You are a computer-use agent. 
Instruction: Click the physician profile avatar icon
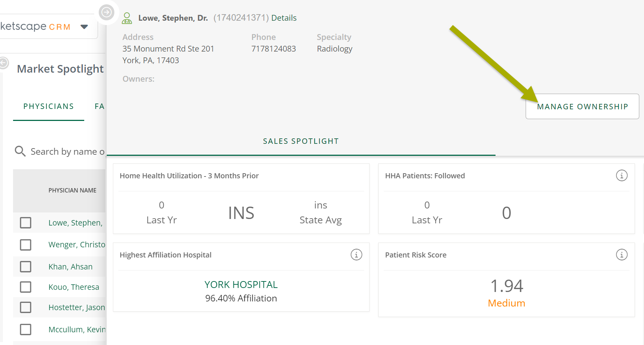[127, 18]
